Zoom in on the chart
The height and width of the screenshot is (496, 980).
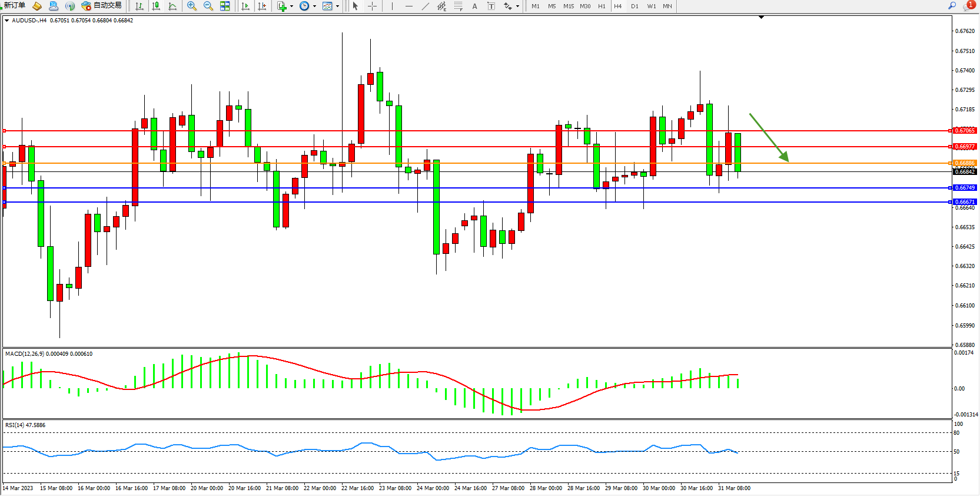pyautogui.click(x=192, y=6)
